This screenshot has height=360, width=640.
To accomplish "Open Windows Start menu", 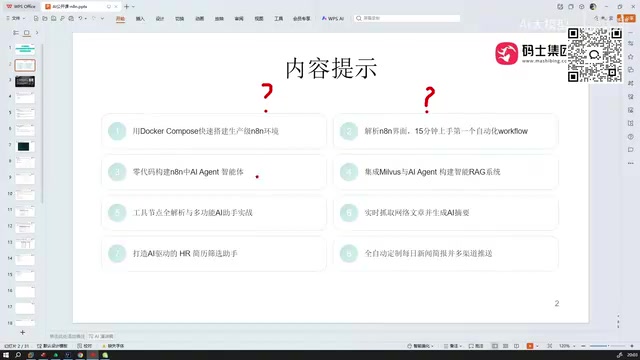I will point(6,355).
